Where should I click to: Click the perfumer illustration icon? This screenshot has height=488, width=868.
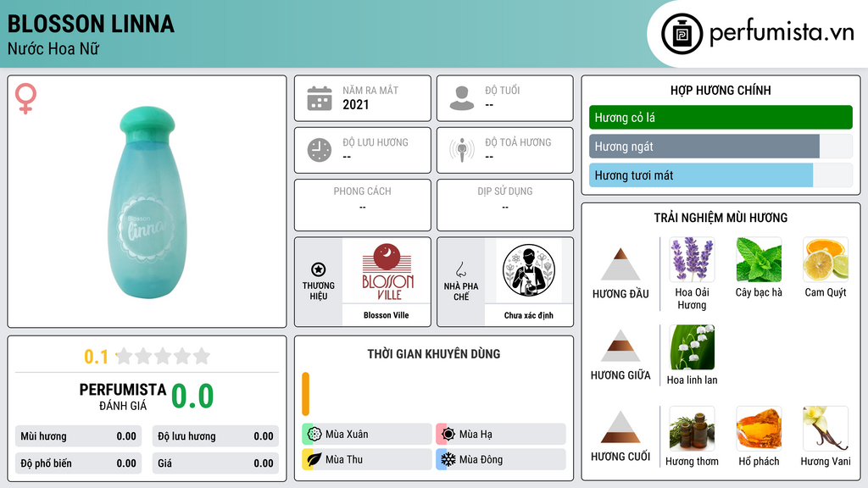click(529, 270)
